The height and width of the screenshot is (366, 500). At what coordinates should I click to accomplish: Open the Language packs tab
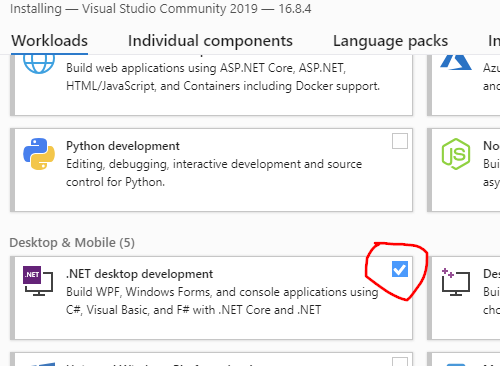coord(390,41)
